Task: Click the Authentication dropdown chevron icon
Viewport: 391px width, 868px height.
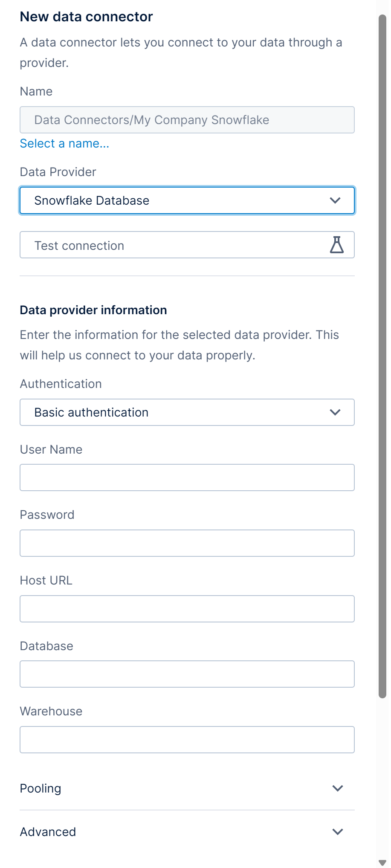Action: point(335,412)
